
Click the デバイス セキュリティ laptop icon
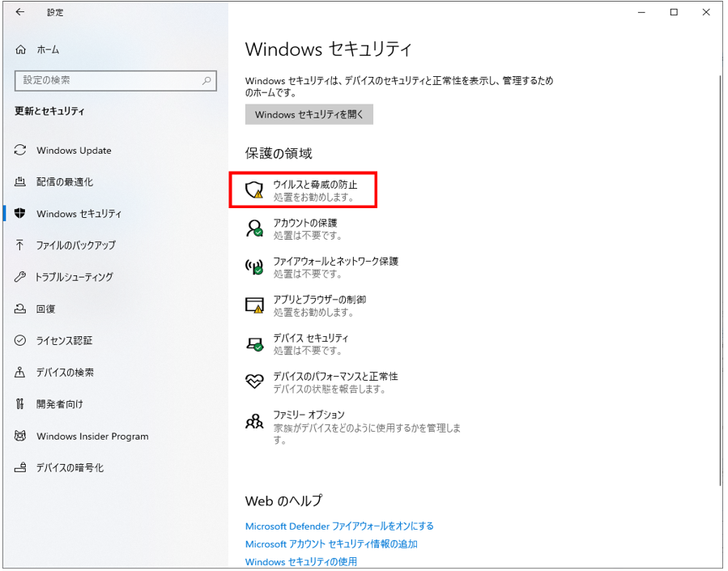254,343
